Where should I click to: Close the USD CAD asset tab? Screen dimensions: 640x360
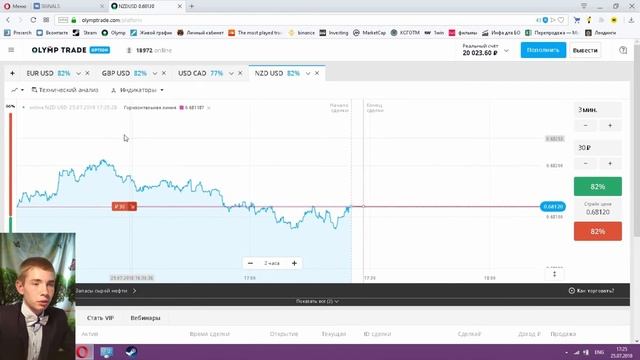240,73
